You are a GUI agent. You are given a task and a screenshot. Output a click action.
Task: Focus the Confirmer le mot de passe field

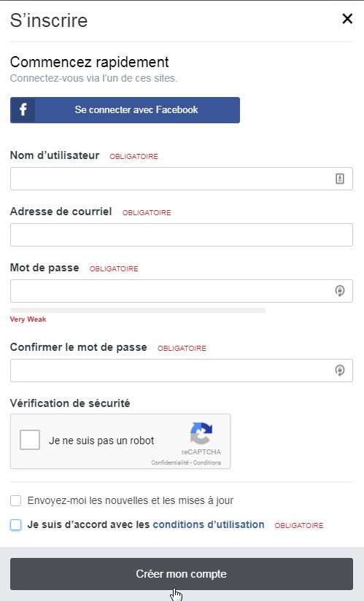pos(181,371)
